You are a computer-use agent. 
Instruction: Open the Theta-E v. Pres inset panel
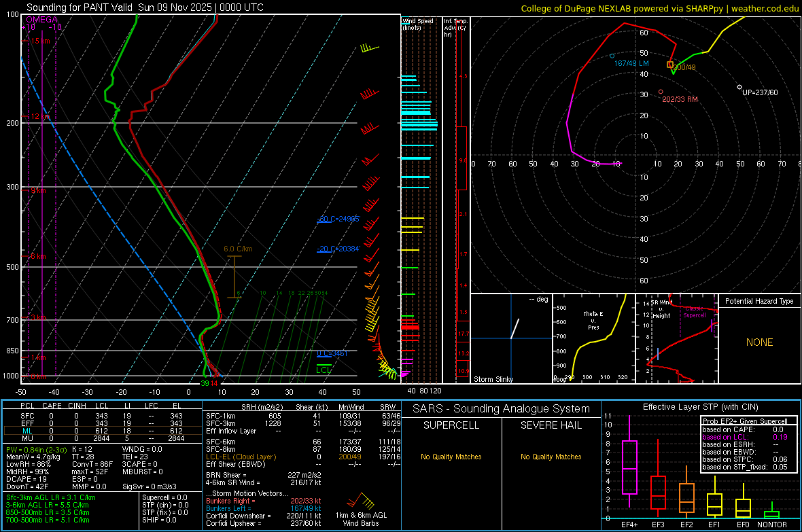[593, 338]
